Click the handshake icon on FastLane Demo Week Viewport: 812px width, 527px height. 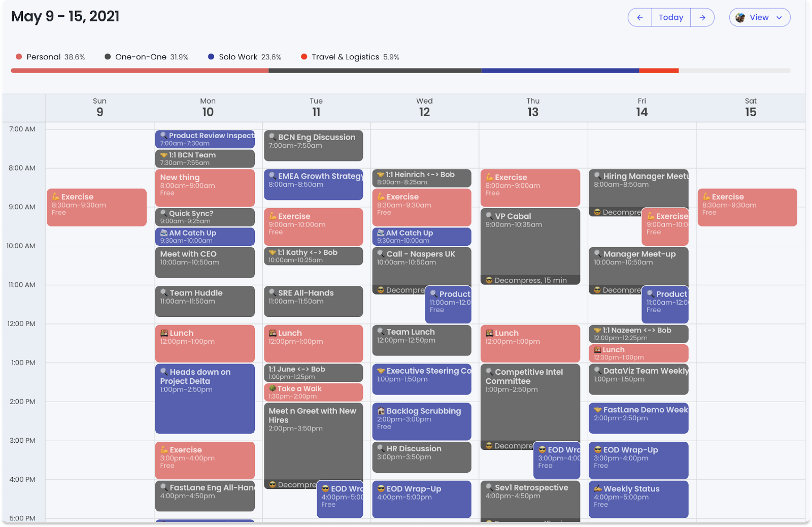597,410
